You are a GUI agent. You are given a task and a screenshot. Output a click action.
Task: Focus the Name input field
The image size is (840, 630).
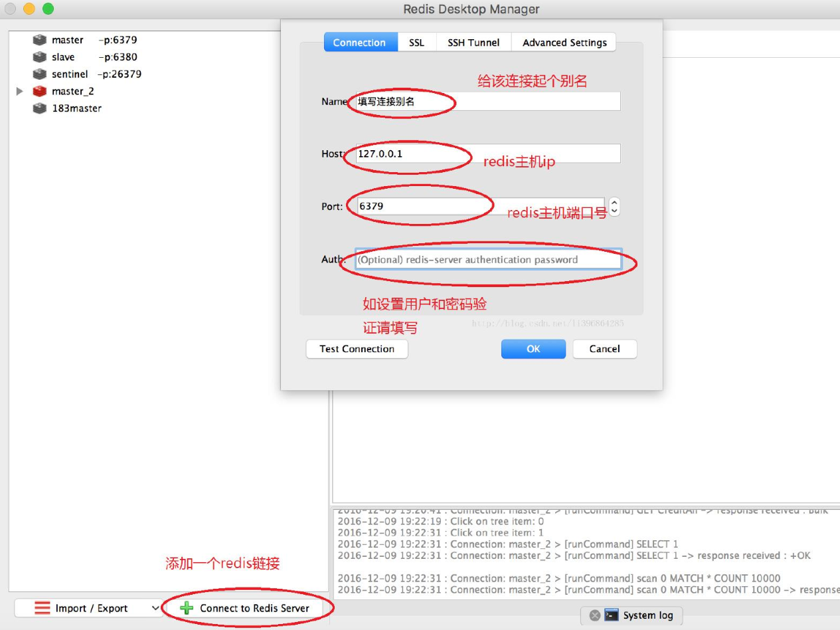tap(488, 101)
